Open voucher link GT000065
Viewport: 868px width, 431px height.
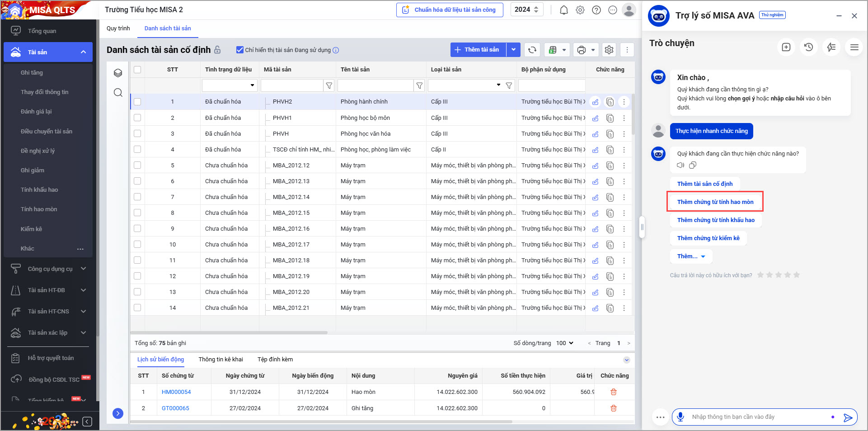[x=175, y=408]
